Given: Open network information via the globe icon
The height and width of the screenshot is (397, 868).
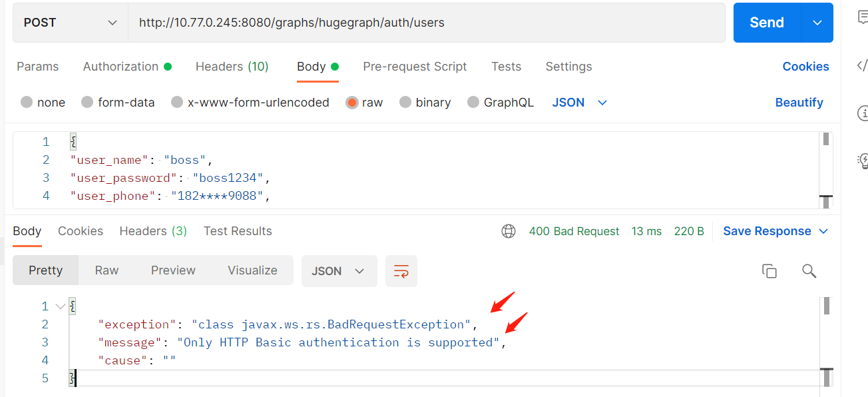Looking at the screenshot, I should click(509, 230).
